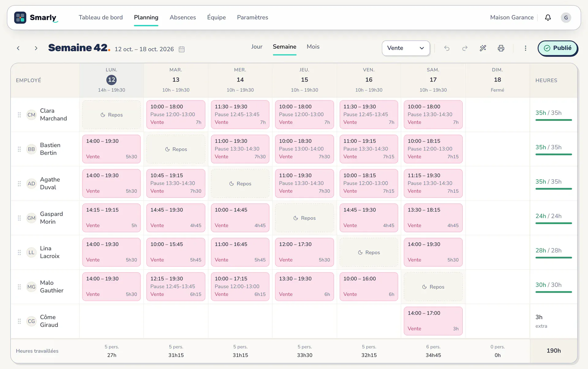Click the redo arrow icon
This screenshot has width=588, height=369.
coord(465,48)
